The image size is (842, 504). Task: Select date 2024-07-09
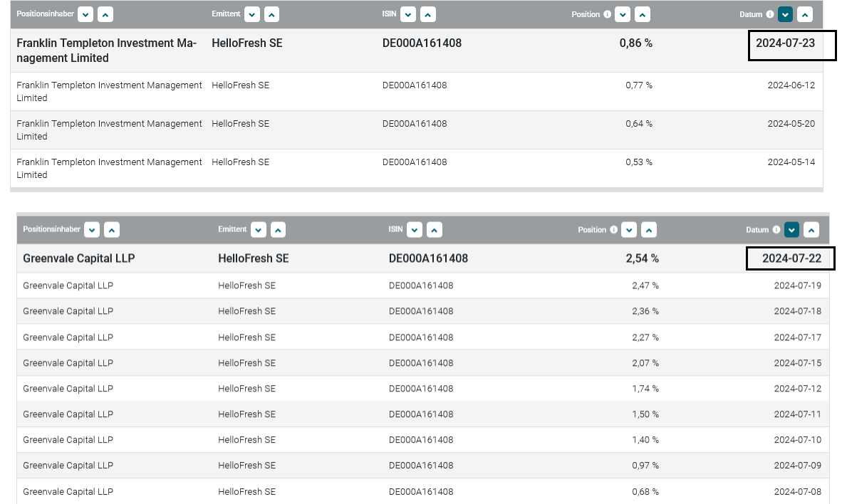click(x=797, y=466)
